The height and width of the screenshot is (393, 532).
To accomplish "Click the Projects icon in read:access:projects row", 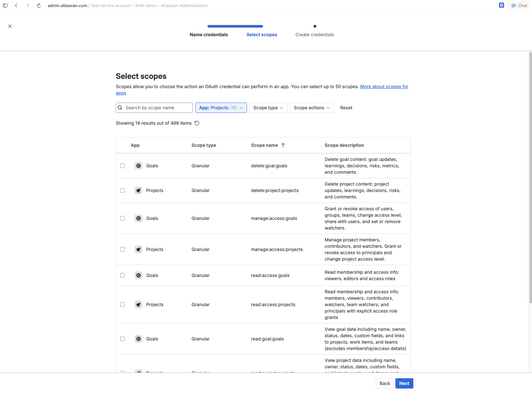I will pyautogui.click(x=139, y=305).
